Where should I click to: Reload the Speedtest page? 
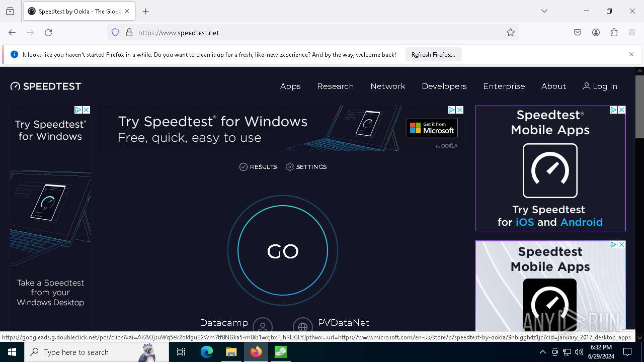(x=48, y=33)
